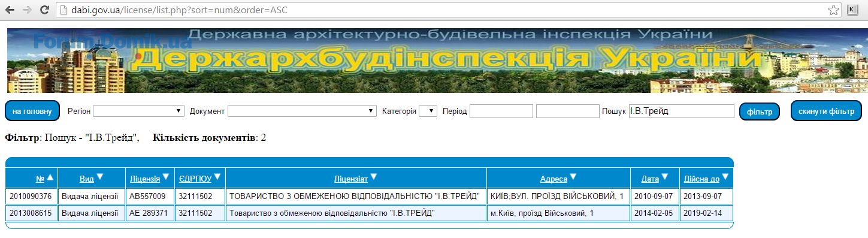Click date cell 2014-02-05

[x=654, y=213]
